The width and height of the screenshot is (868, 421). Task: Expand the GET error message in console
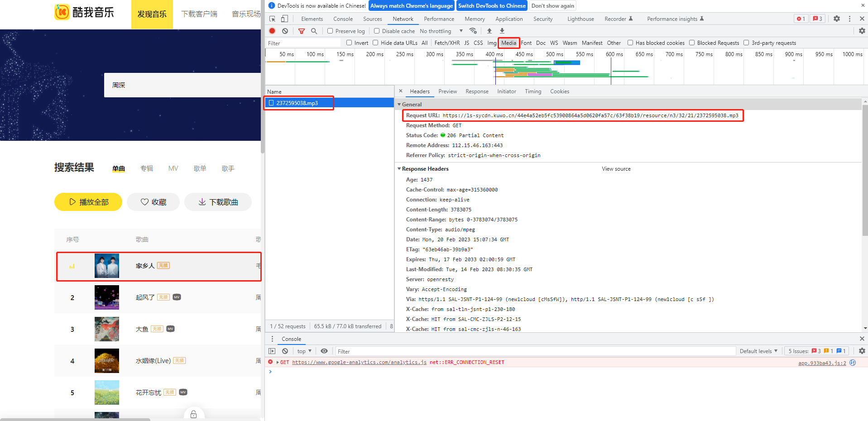(x=278, y=362)
